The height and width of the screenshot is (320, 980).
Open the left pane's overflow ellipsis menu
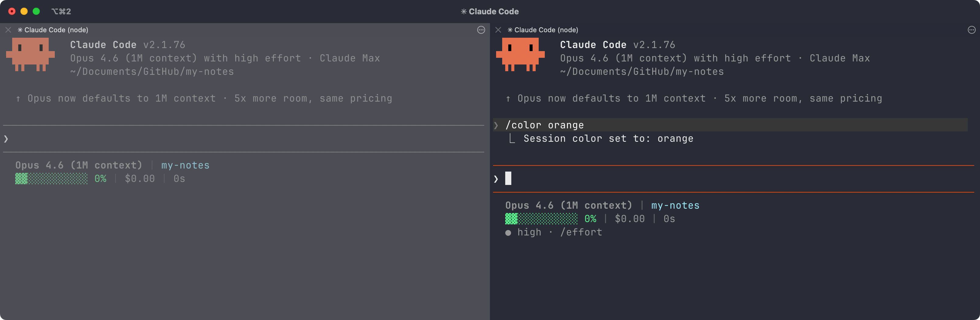[x=481, y=30]
